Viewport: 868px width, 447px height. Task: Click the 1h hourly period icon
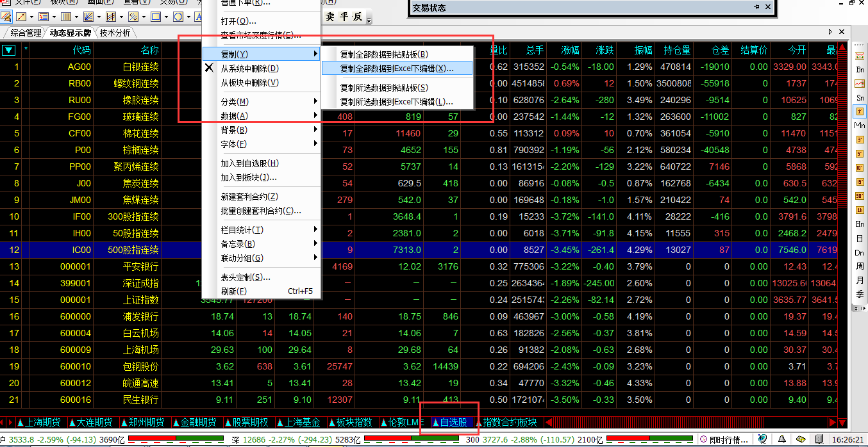[860, 210]
